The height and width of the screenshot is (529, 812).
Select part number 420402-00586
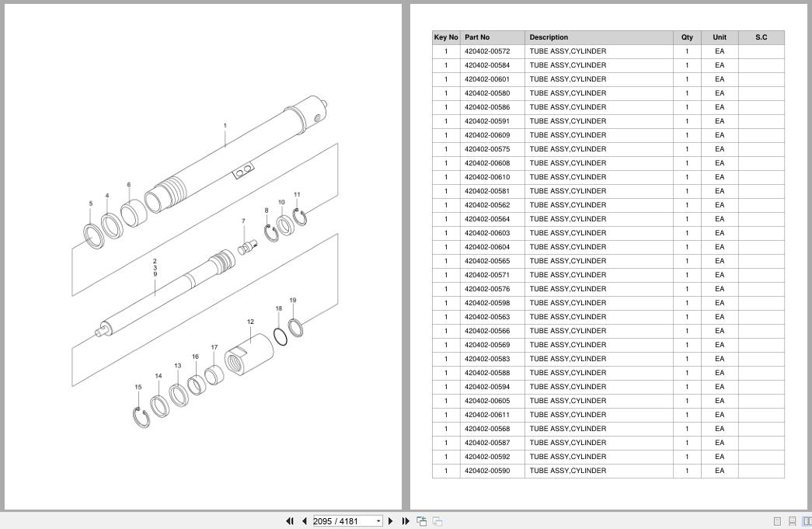[x=486, y=107]
